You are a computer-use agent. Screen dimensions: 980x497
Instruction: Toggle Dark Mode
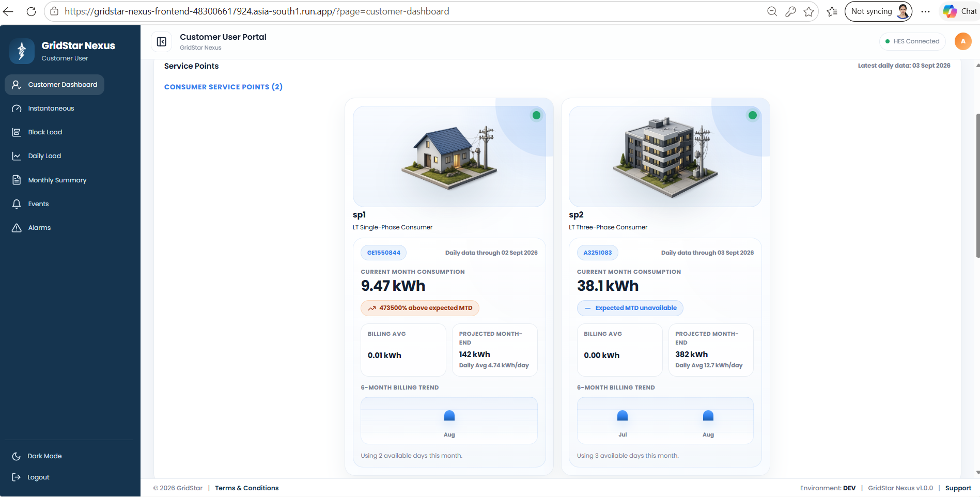(x=44, y=456)
